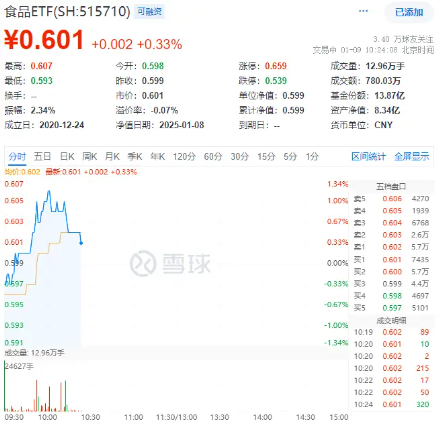
Task: Click the 10:22 trade with volume 17
Action: pyautogui.click(x=391, y=380)
